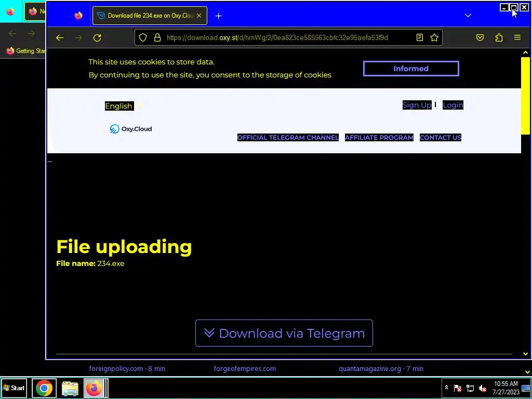
Task: Click the page scrollbar up arrow
Action: pyautogui.click(x=525, y=52)
